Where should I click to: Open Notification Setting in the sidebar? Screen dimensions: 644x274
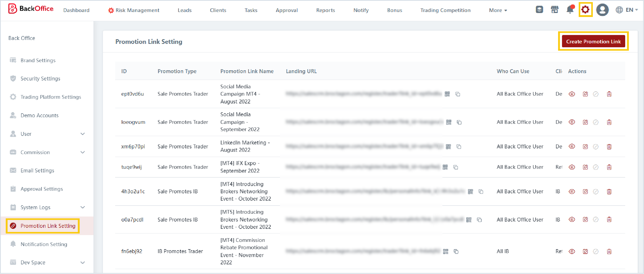coord(44,244)
